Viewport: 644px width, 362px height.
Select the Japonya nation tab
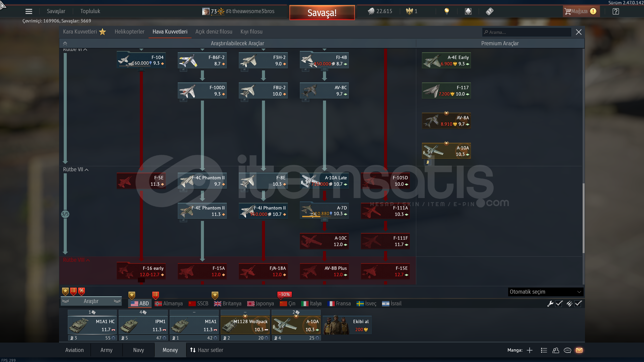[x=261, y=304]
